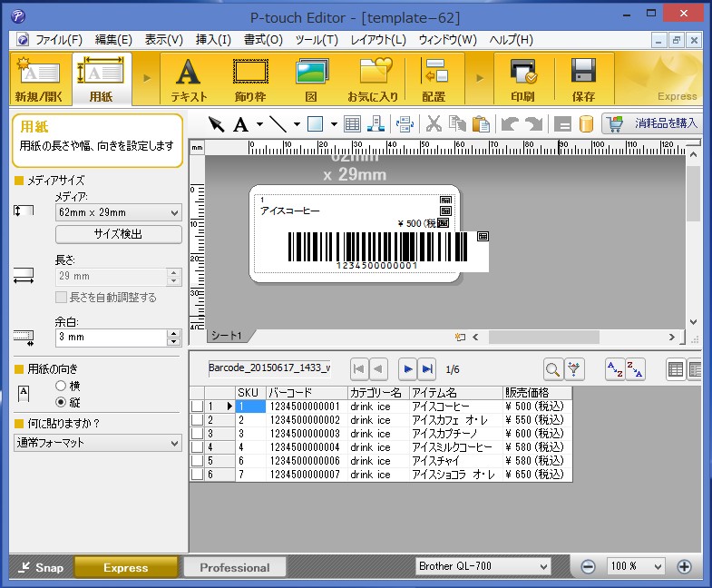This screenshot has height=588, width=712.
Task: Choose the arrow selection pointer tool
Action: click(216, 123)
